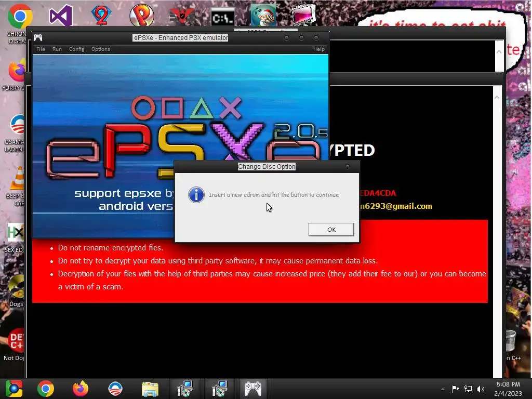This screenshot has height=399, width=532.
Task: Open the Dogs desktop icon
Action: tap(16, 287)
